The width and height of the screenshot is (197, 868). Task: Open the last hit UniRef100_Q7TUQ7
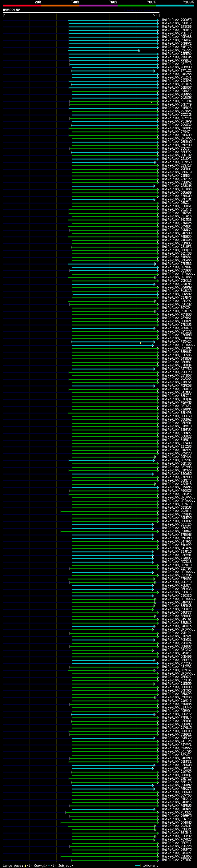177,860
